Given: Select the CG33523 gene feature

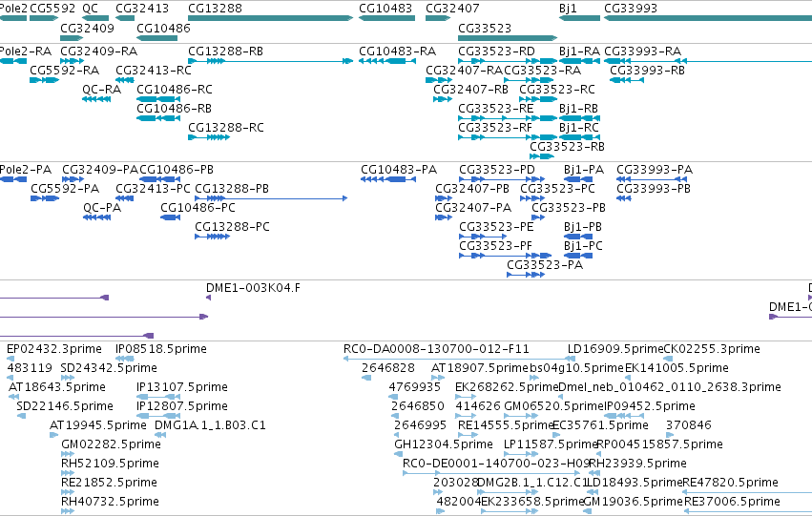Looking at the screenshot, I should pyautogui.click(x=508, y=38).
